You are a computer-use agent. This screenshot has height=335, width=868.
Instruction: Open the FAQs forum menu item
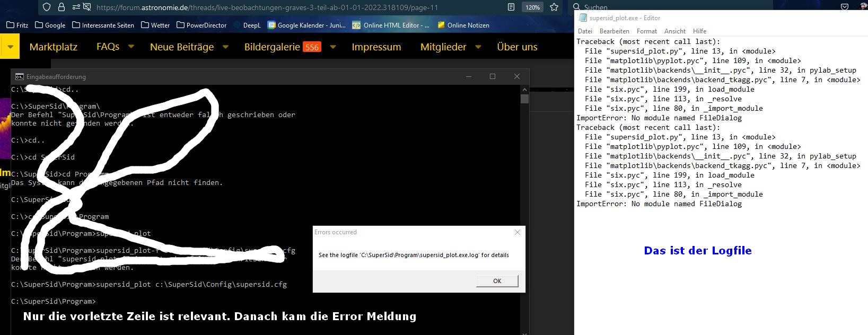point(108,47)
